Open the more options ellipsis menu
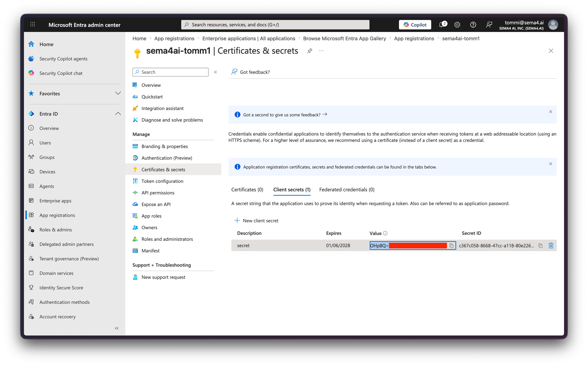Image resolution: width=588 pixels, height=366 pixels. point(321,51)
